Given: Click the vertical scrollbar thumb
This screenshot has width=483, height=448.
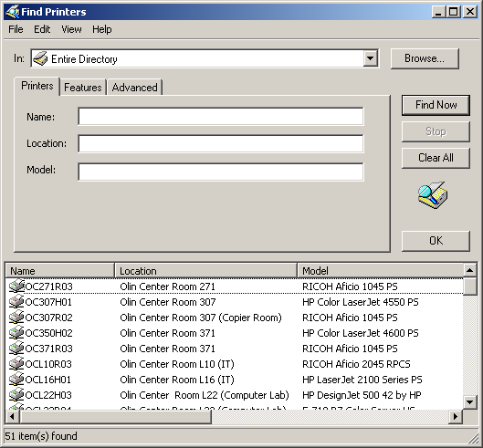Looking at the screenshot, I should tap(469, 287).
